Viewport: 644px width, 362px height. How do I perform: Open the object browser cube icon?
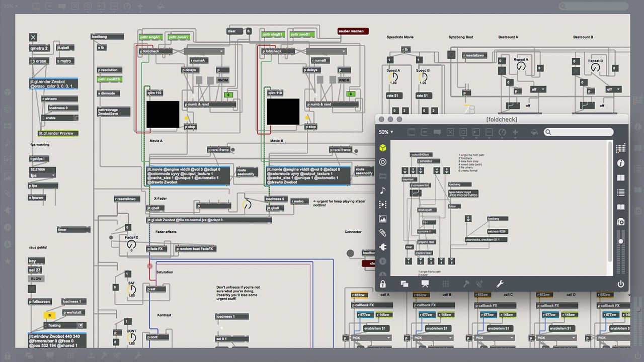coord(383,148)
